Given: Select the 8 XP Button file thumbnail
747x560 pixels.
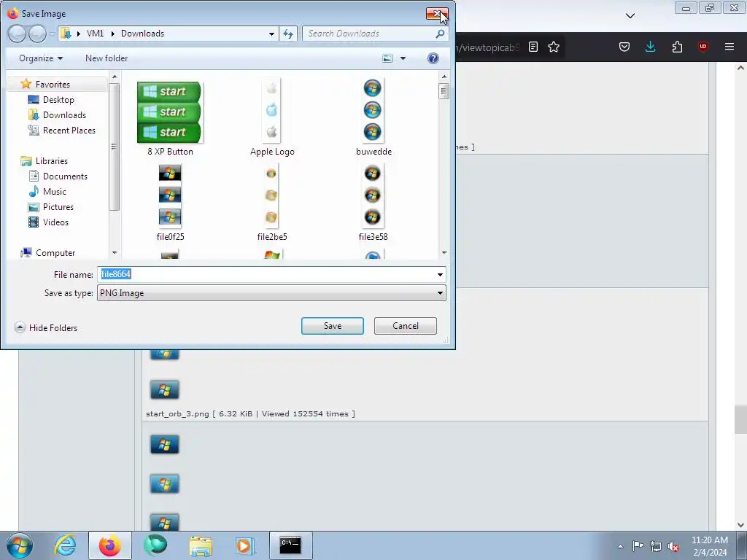Looking at the screenshot, I should [170, 118].
